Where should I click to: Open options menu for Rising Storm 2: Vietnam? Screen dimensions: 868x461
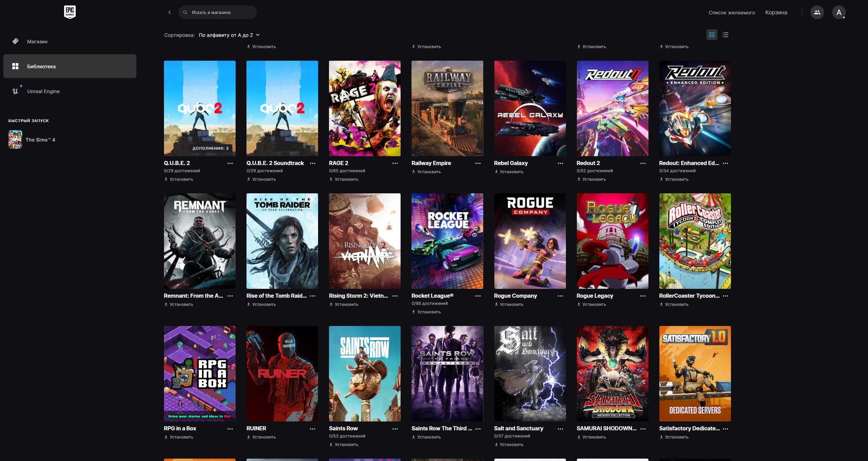(395, 296)
